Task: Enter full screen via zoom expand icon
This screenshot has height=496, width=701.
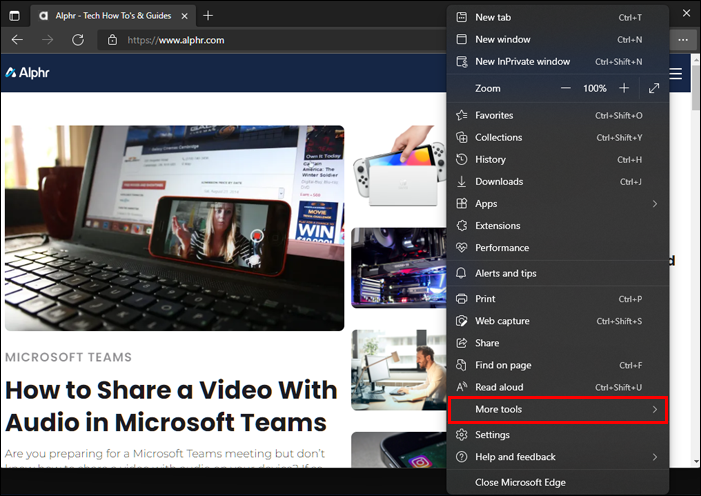Action: click(654, 88)
